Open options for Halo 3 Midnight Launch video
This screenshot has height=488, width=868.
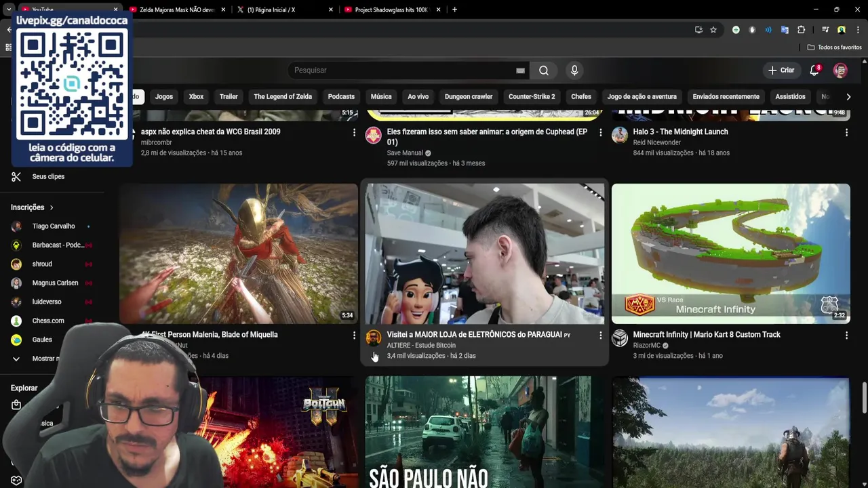coord(846,132)
